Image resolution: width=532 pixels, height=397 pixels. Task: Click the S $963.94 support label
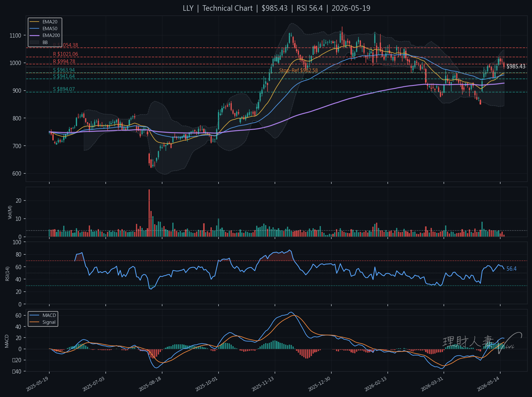(x=64, y=70)
